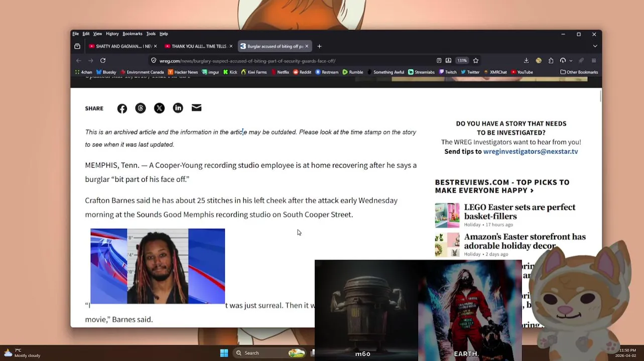This screenshot has width=644, height=361.
Task: Click the suspect mugshot image
Action: coord(158,266)
